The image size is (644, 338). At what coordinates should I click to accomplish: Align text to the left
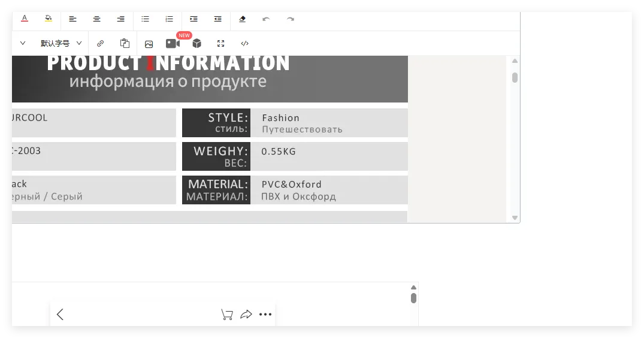click(x=72, y=19)
